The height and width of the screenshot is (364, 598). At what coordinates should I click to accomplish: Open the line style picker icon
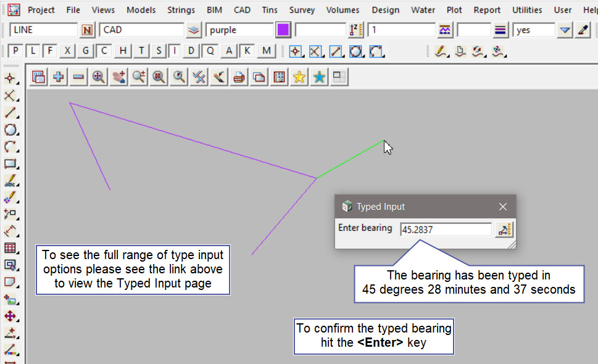point(500,30)
